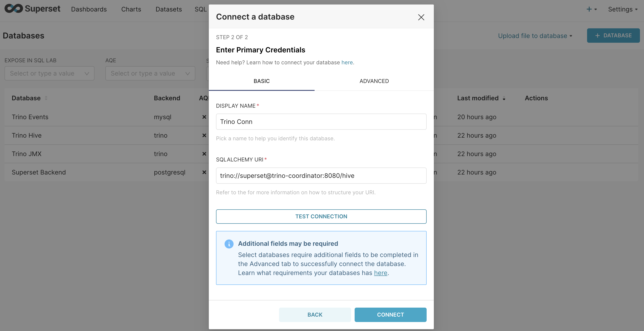Open the help 'here' link under Enter Primary Credentials
This screenshot has height=331, width=644.
click(347, 63)
